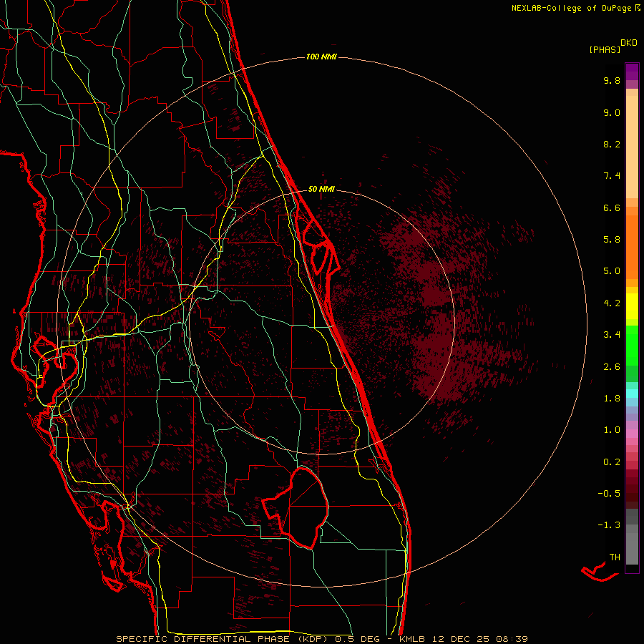
Task: Pick the pink segment of the color bar
Action: point(632,434)
